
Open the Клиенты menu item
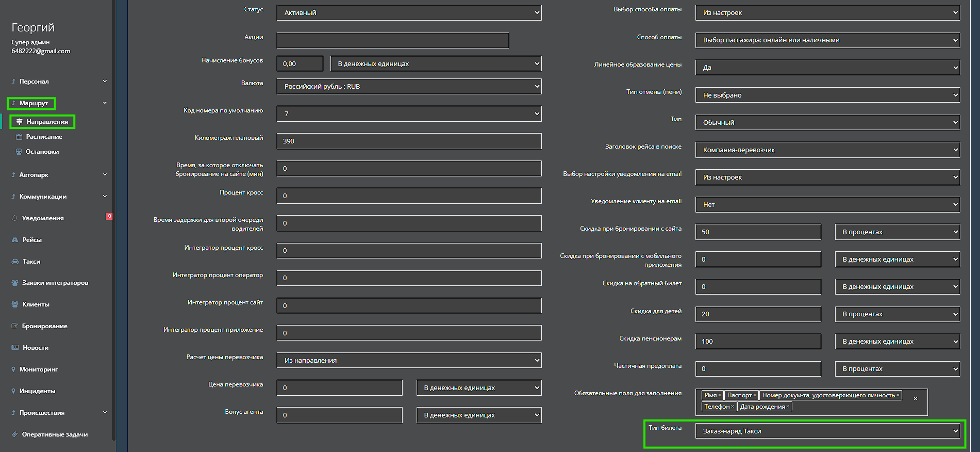(x=36, y=304)
